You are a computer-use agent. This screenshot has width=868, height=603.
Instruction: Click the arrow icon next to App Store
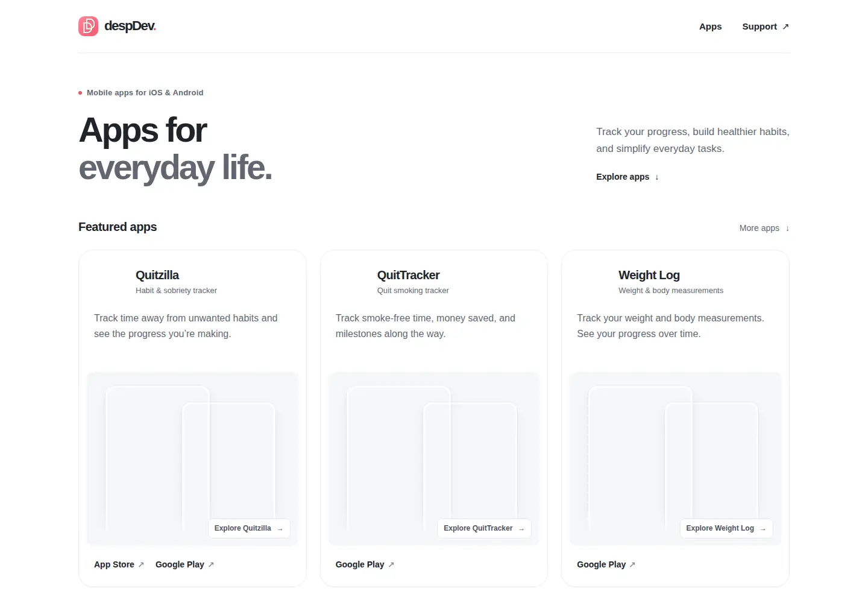pyautogui.click(x=141, y=565)
